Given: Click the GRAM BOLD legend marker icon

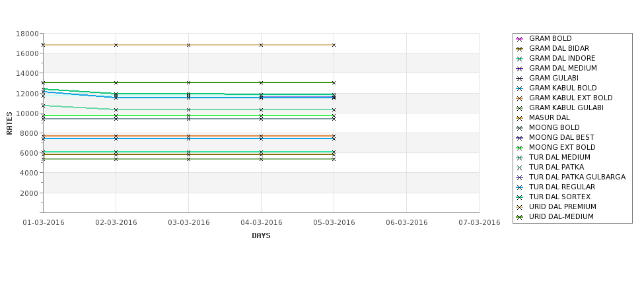Looking at the screenshot, I should coord(520,39).
